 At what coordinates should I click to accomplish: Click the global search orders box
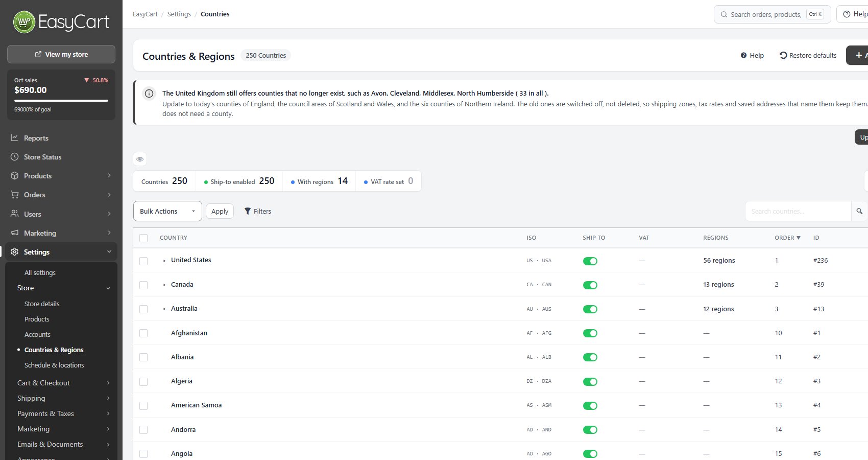772,14
